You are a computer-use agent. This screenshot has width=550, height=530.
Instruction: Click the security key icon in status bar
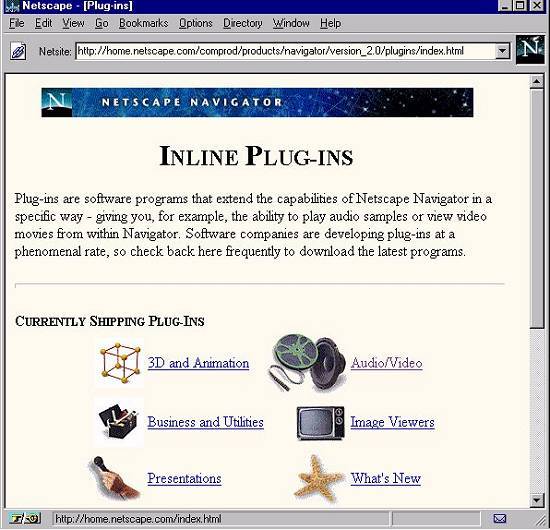[x=25, y=518]
